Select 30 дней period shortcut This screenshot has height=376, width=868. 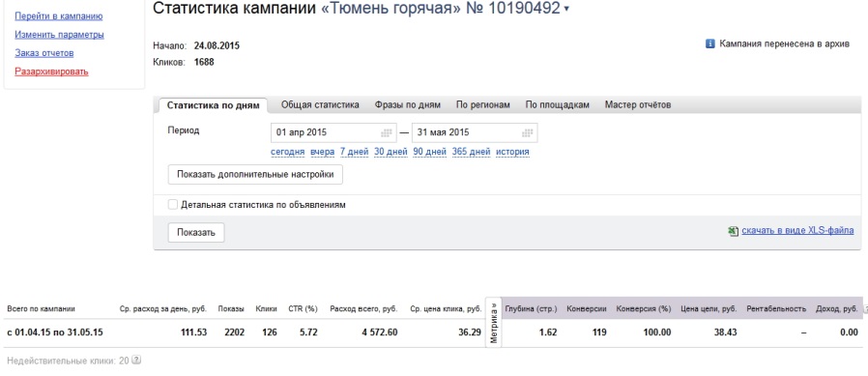click(x=391, y=152)
